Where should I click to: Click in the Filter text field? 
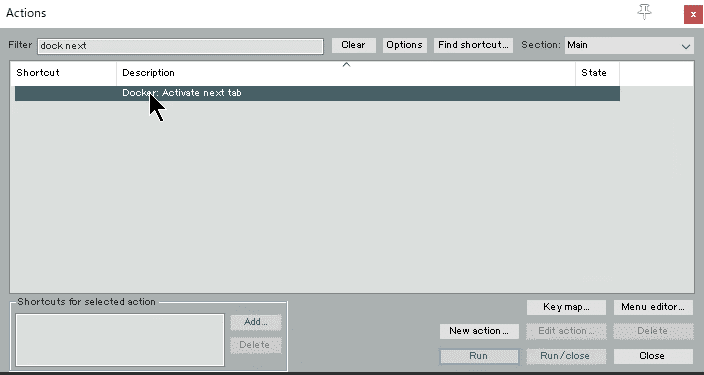pyautogui.click(x=180, y=46)
